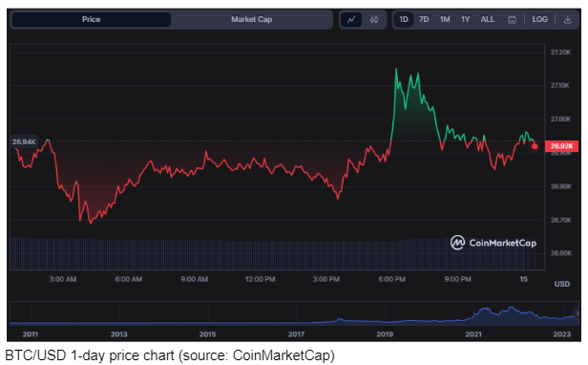Click the 27.20K axis label
This screenshot has width=588, height=365.
(x=560, y=53)
